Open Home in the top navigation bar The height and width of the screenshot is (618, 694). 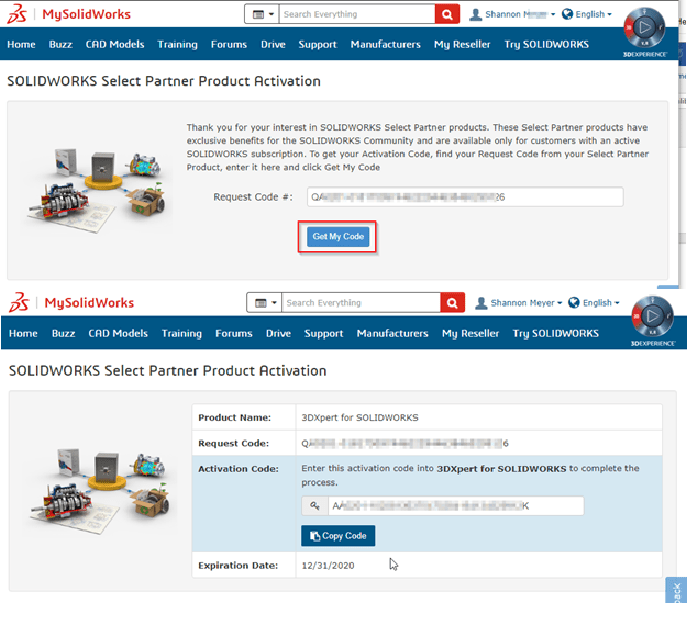[21, 45]
